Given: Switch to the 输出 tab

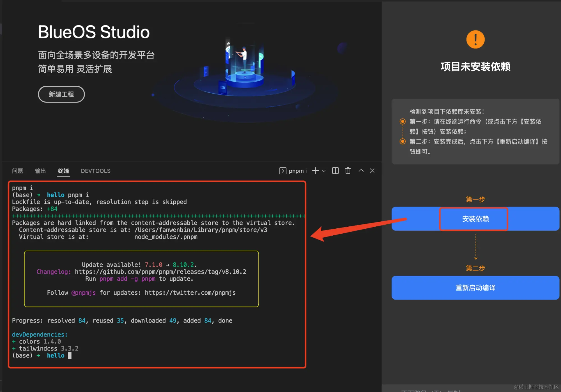Looking at the screenshot, I should pyautogui.click(x=40, y=171).
